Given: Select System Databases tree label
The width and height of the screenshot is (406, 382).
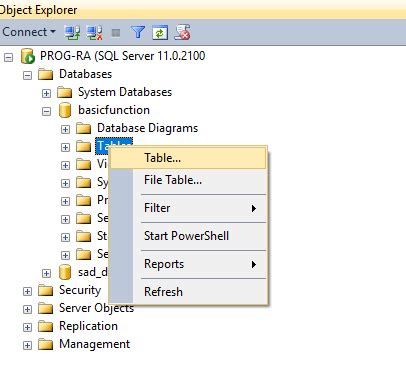Looking at the screenshot, I should pyautogui.click(x=125, y=92).
